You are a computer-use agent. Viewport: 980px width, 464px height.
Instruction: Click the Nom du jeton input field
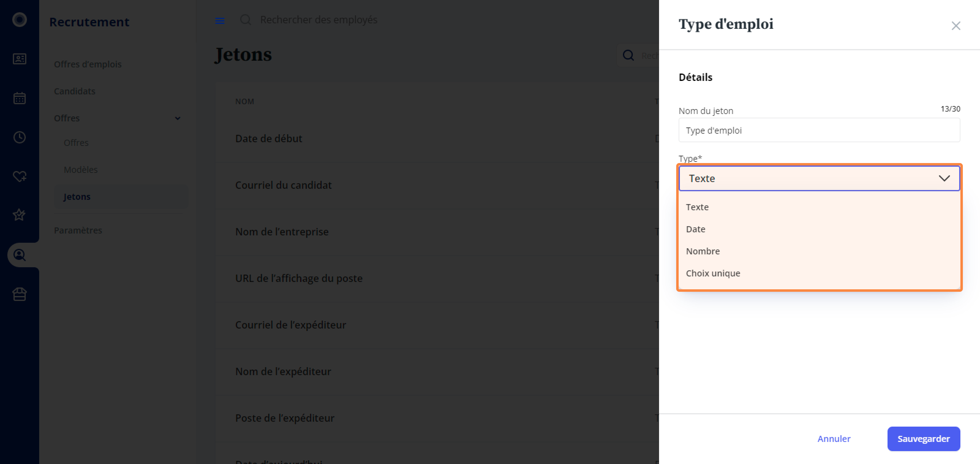pos(819,130)
